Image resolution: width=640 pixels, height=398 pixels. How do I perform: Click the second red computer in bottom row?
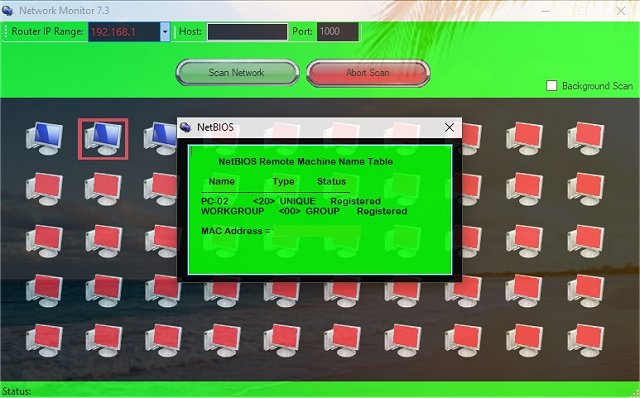(103, 340)
